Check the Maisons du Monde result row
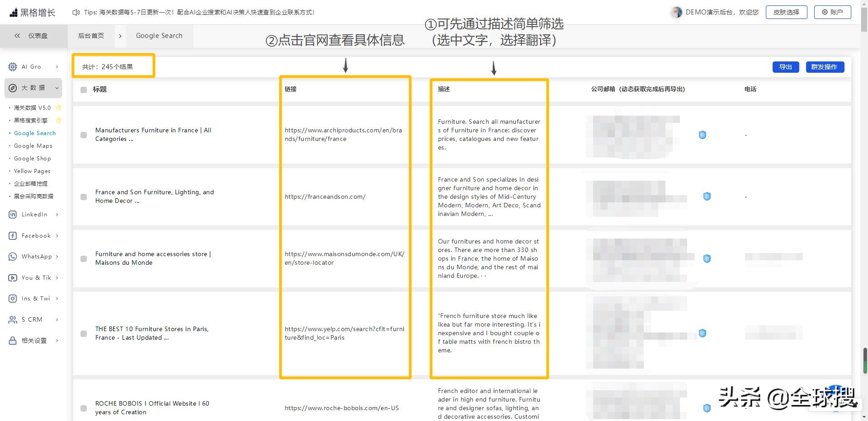Viewport: 868px width, 421px height. click(83, 259)
